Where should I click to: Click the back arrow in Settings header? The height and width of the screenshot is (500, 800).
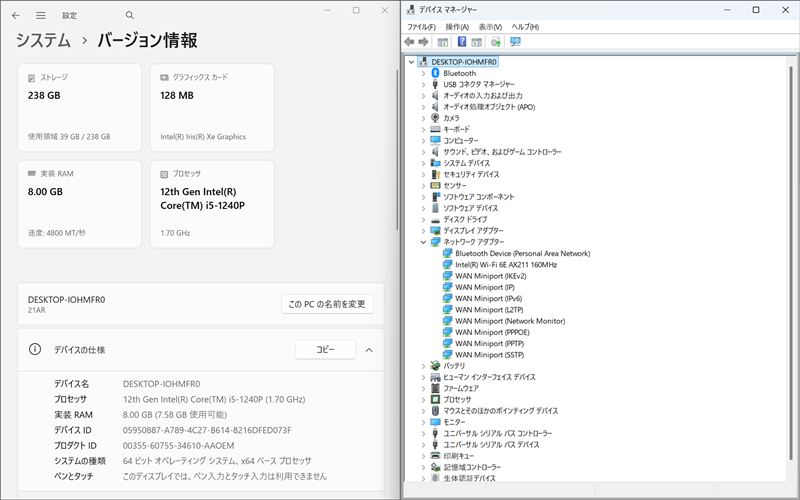click(x=17, y=16)
